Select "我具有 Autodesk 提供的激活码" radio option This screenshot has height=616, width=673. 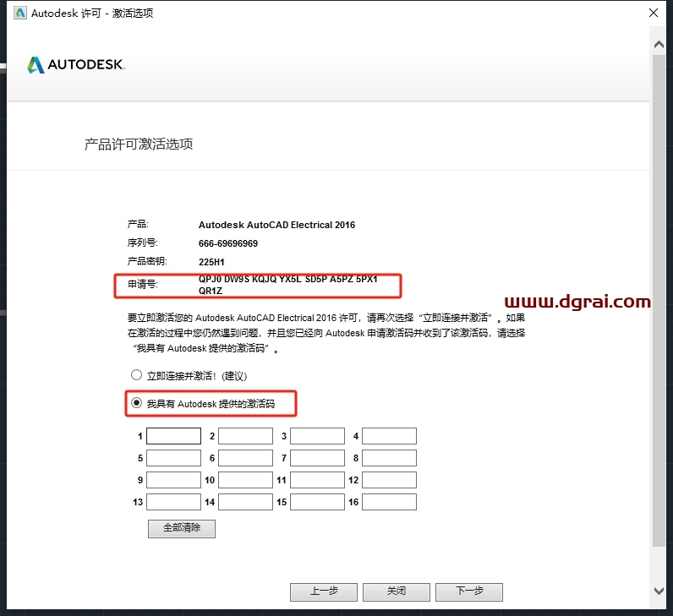pos(136,403)
